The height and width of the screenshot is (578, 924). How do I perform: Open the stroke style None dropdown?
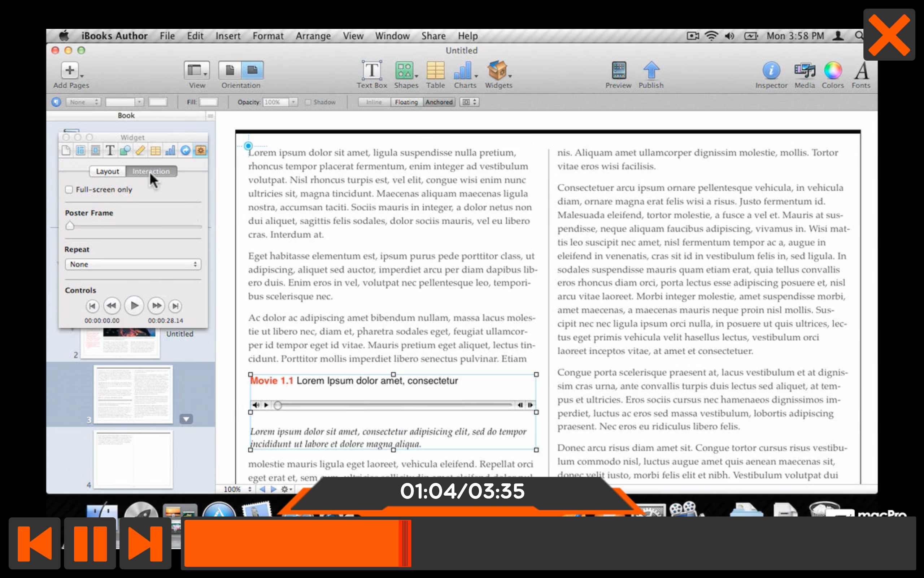(83, 103)
